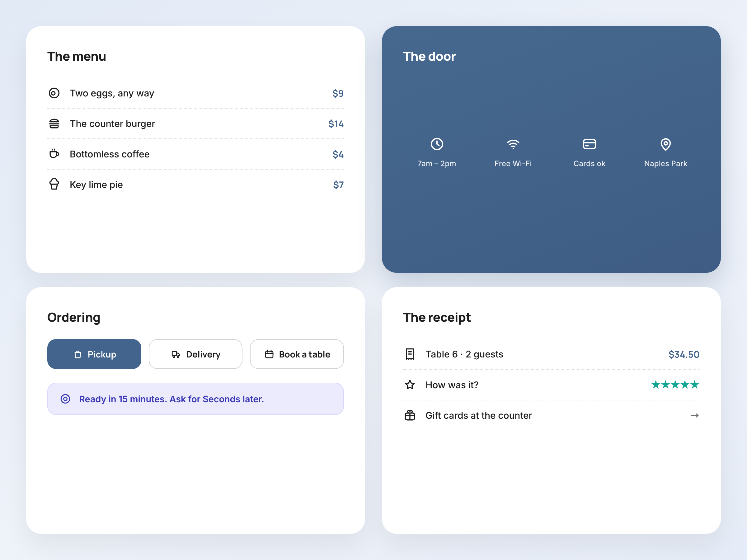Click the $4 price

point(338,154)
